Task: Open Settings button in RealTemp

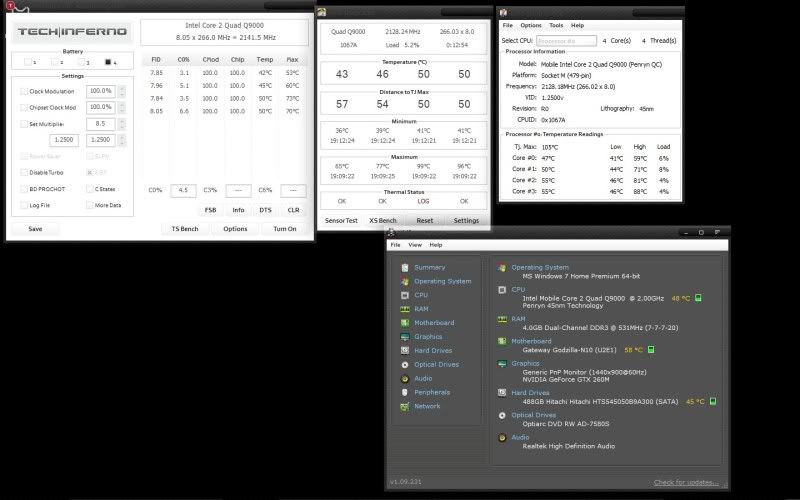Action: (x=466, y=220)
